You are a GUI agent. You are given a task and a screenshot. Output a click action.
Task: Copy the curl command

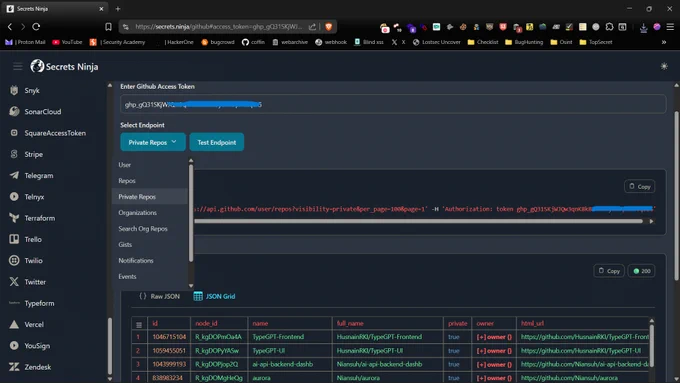(640, 186)
